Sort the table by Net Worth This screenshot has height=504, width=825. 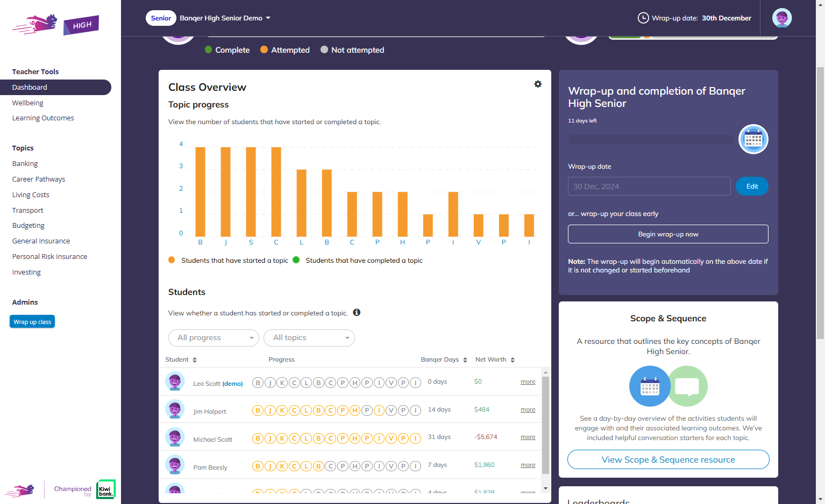495,359
